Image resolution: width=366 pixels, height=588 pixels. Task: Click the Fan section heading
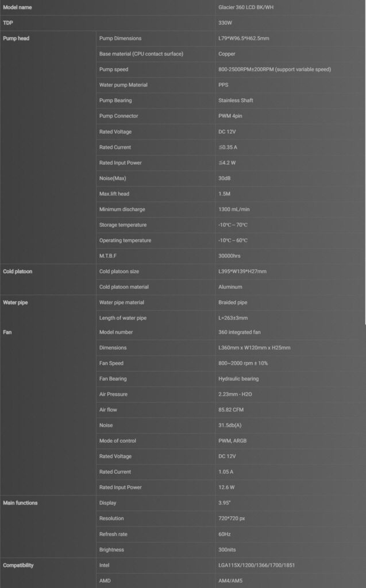7,332
